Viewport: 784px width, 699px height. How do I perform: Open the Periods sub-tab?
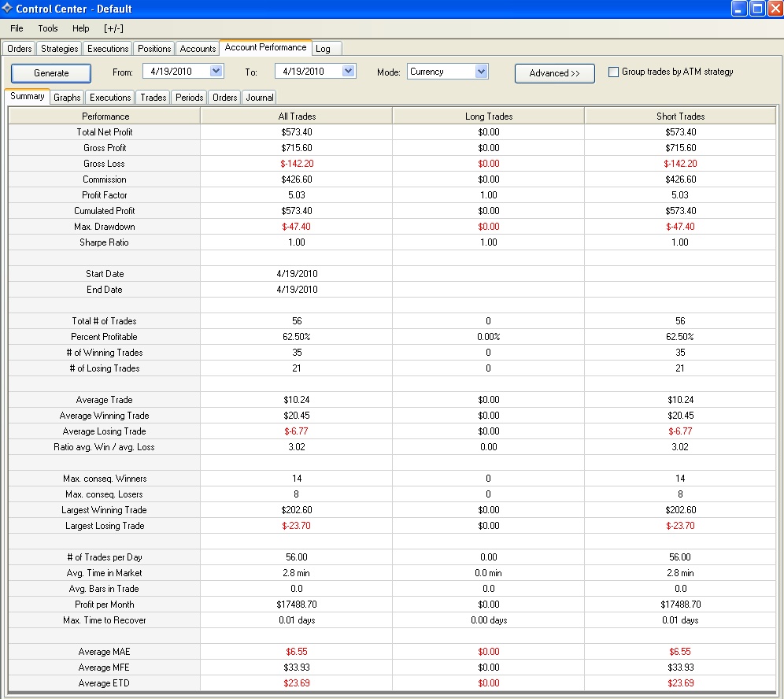(x=189, y=98)
